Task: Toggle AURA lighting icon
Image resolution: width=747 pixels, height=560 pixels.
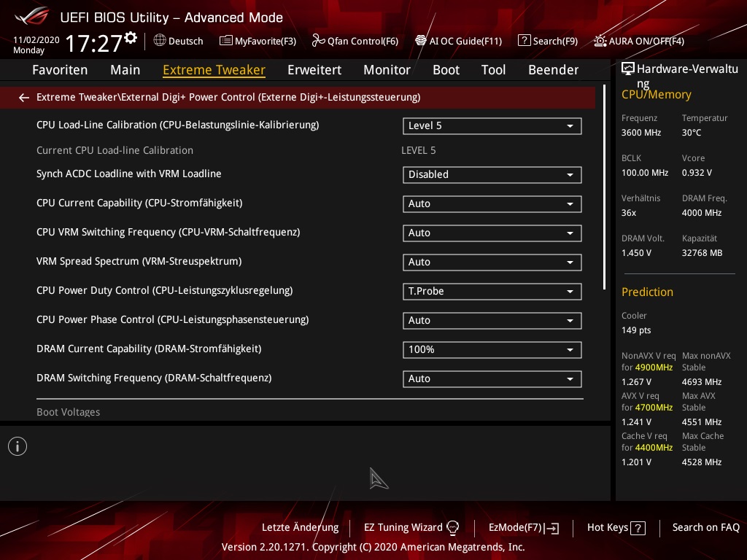Action: [600, 41]
